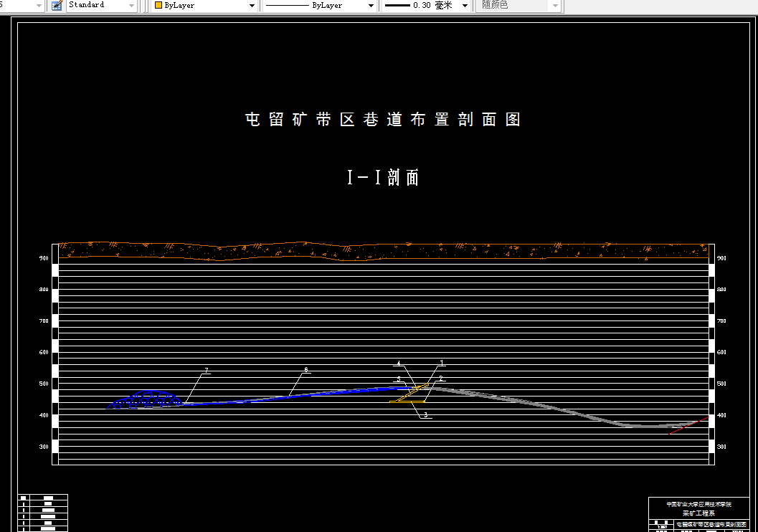Open the Standard text style dropdown
This screenshot has width=758, height=532.
pos(131,6)
